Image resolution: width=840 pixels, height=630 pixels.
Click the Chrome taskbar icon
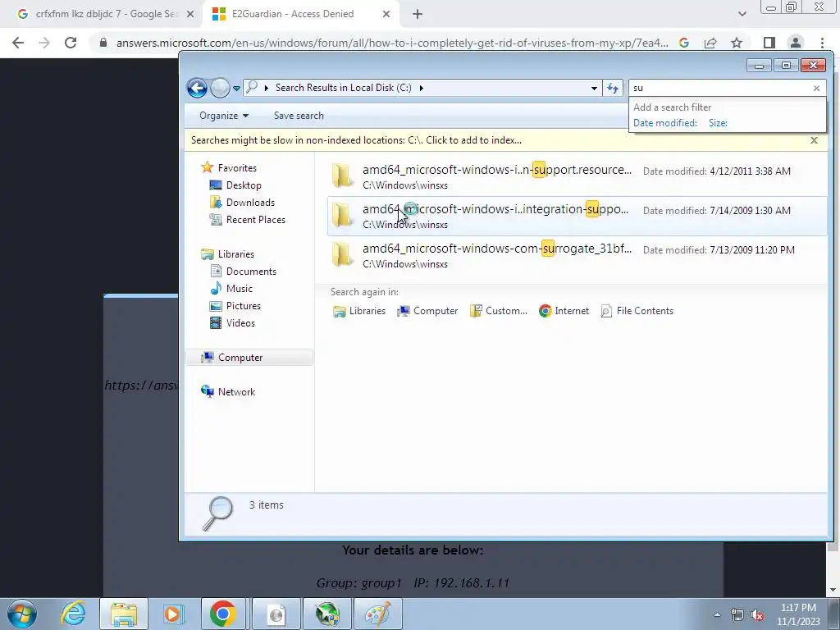223,614
